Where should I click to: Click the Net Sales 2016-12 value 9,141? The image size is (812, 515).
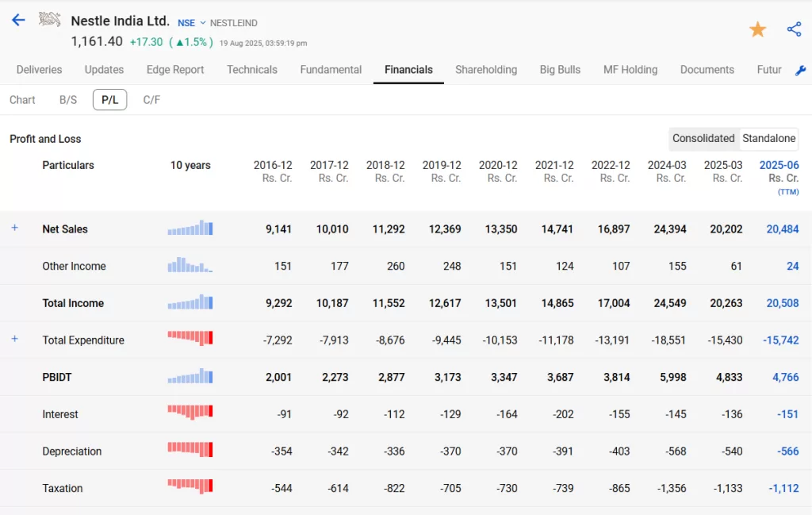[x=278, y=229]
